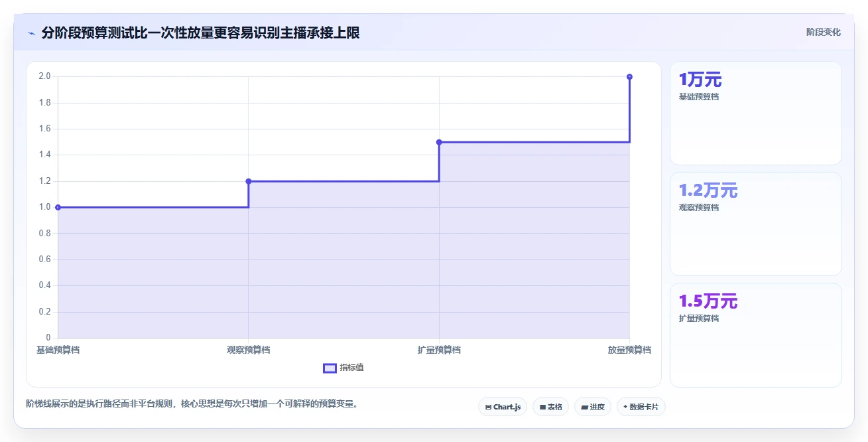Screen dimensions: 868x442
Task: Click the data point at 基础预算档
Action: 58,207
